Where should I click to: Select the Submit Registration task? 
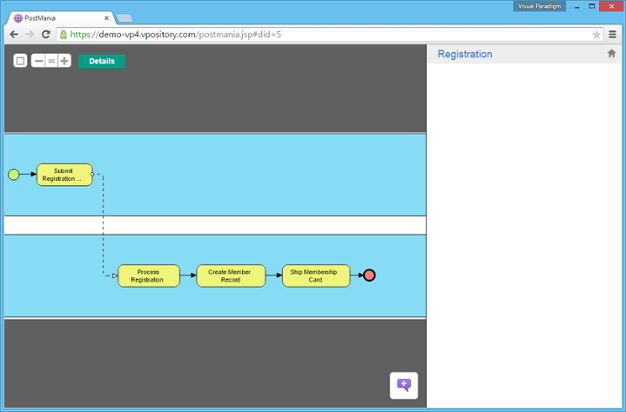tap(64, 174)
